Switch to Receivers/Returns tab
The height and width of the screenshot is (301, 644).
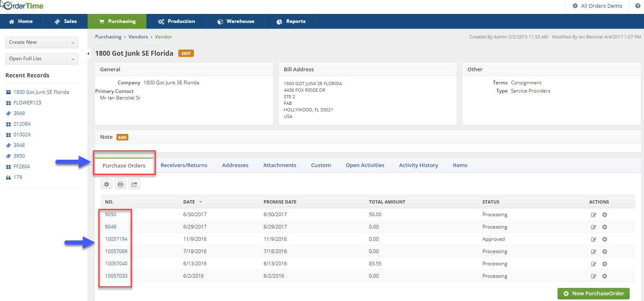pyautogui.click(x=184, y=165)
